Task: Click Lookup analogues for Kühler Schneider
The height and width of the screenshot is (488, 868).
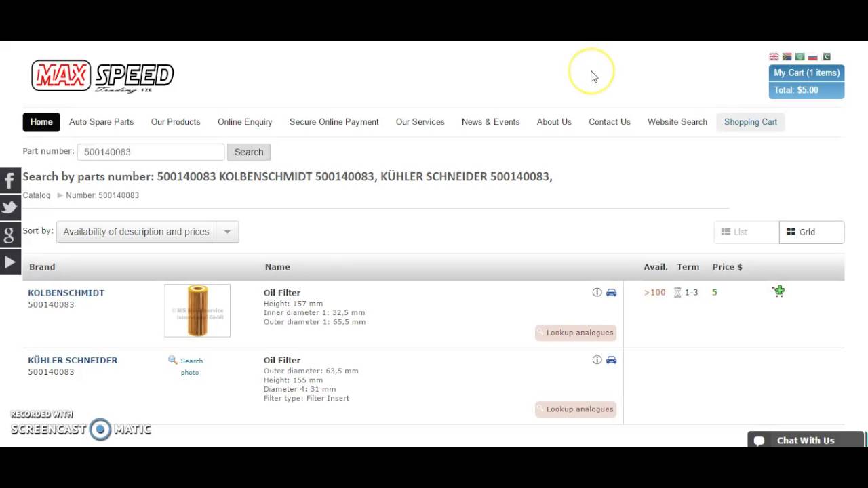Action: coord(576,409)
